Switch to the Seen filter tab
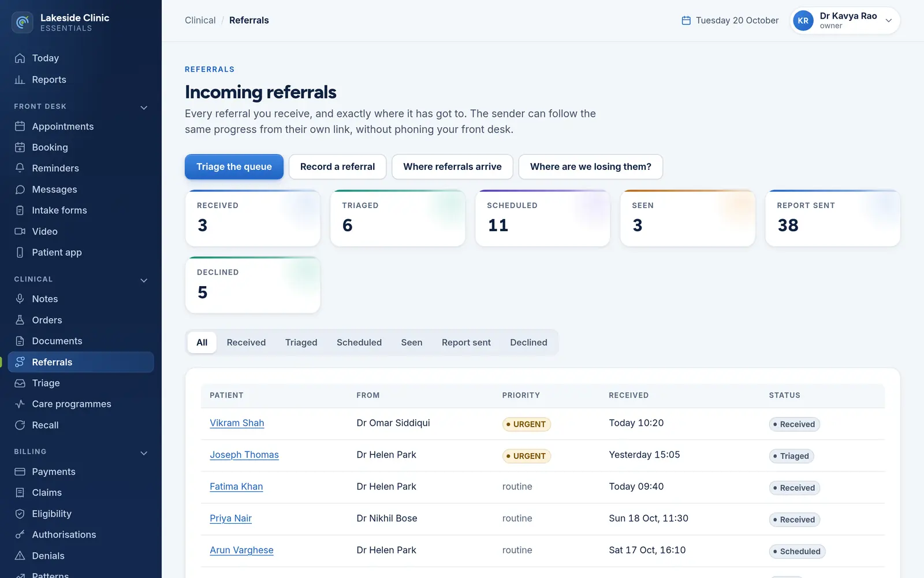Image resolution: width=924 pixels, height=578 pixels. pyautogui.click(x=412, y=343)
